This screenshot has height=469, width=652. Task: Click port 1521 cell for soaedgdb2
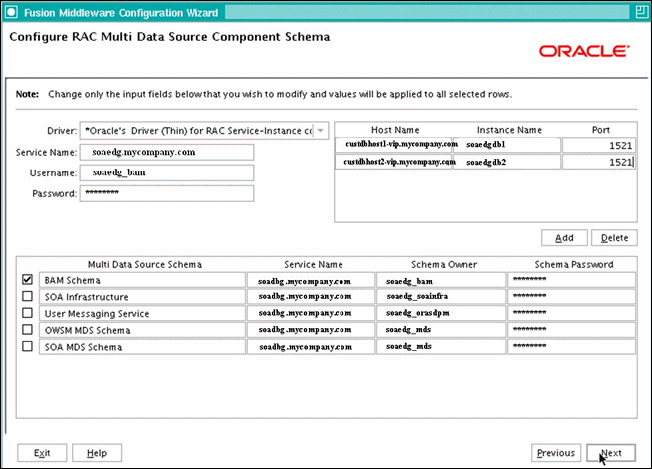tap(599, 162)
